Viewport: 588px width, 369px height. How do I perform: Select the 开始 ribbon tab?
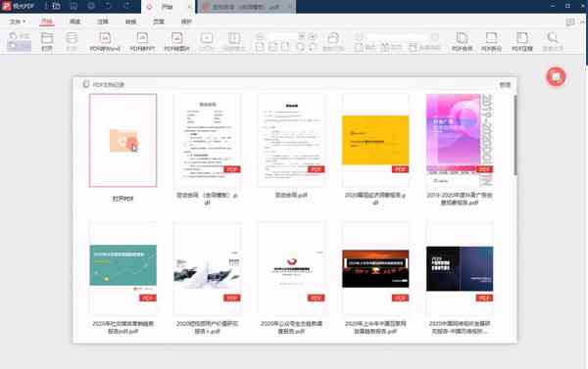tap(47, 22)
